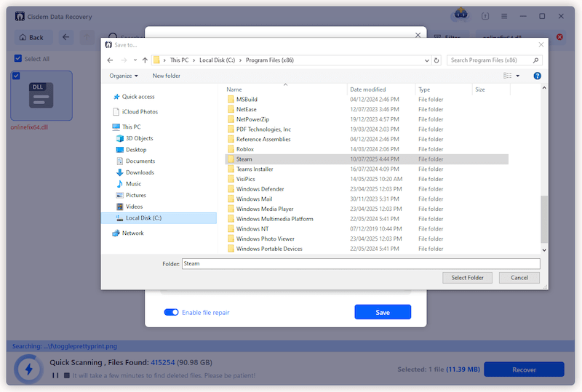Go back using the dialog's back arrow
The image size is (582, 392).
click(110, 60)
